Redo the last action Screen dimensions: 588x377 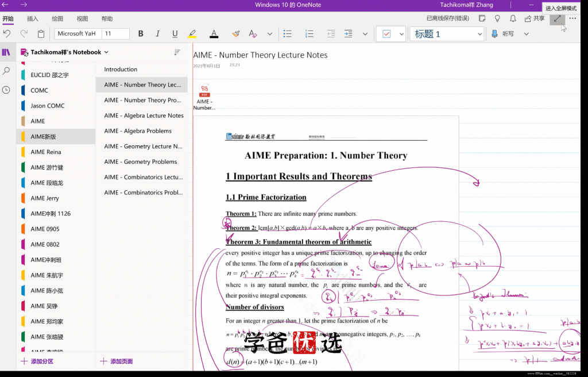tap(24, 34)
